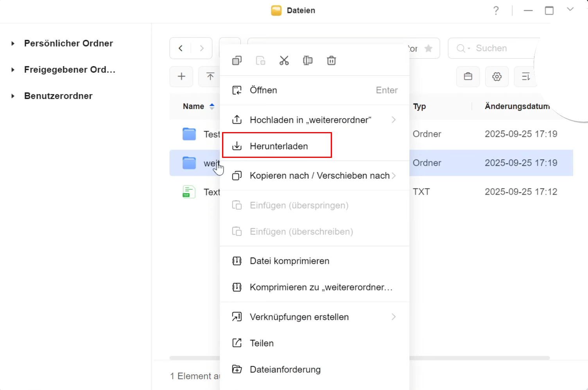The height and width of the screenshot is (390, 588).
Task: Select Komprimieren zu „weitererordner…
Action: (x=315, y=287)
